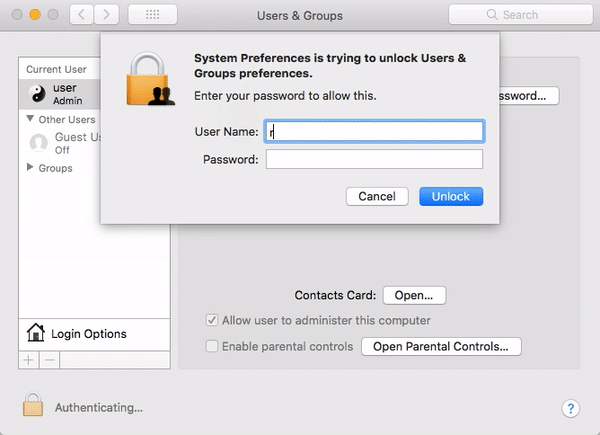Click the Guest User silhouette avatar
This screenshot has width=600, height=435.
pyautogui.click(x=38, y=143)
